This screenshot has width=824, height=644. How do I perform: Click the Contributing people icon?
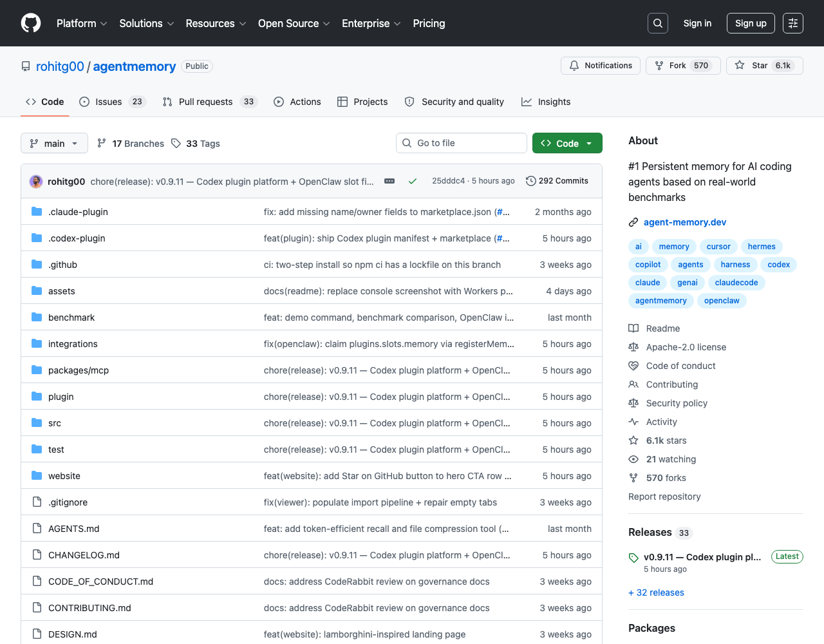633,384
